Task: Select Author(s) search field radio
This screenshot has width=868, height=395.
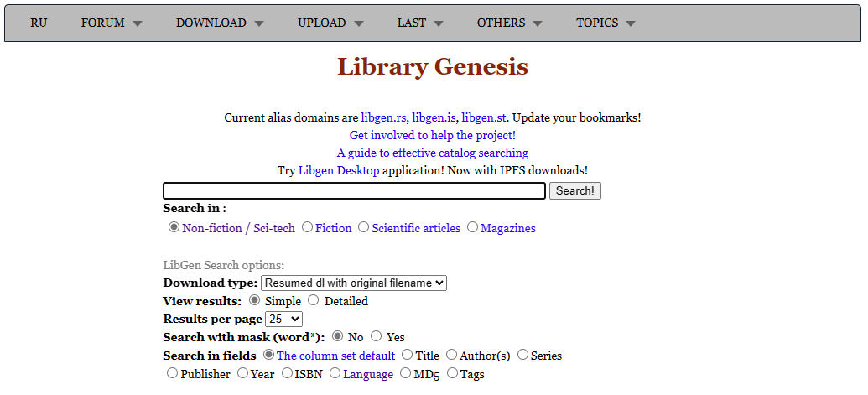Action: point(452,355)
